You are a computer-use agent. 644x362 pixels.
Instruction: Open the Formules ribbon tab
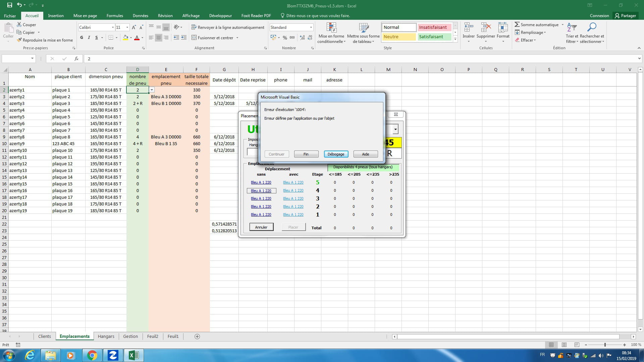coord(115,16)
